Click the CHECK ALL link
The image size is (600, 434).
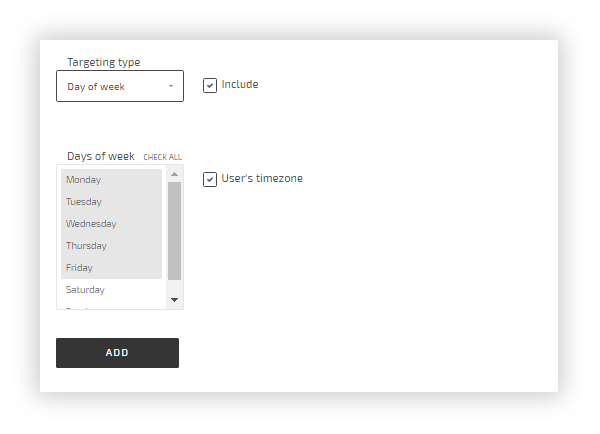[162, 157]
